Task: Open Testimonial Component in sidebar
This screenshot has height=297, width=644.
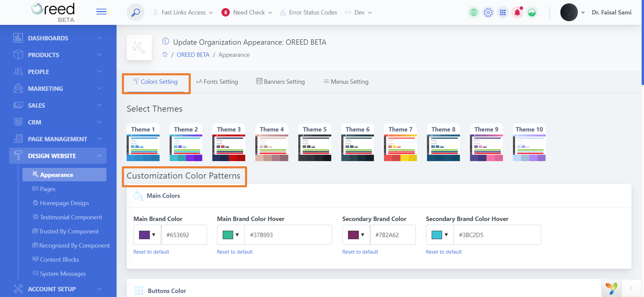Action: coord(67,217)
